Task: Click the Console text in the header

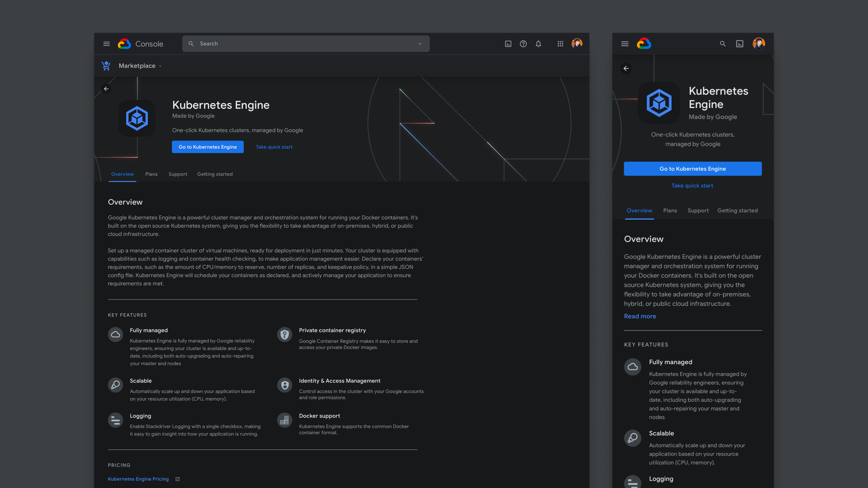Action: coord(149,44)
